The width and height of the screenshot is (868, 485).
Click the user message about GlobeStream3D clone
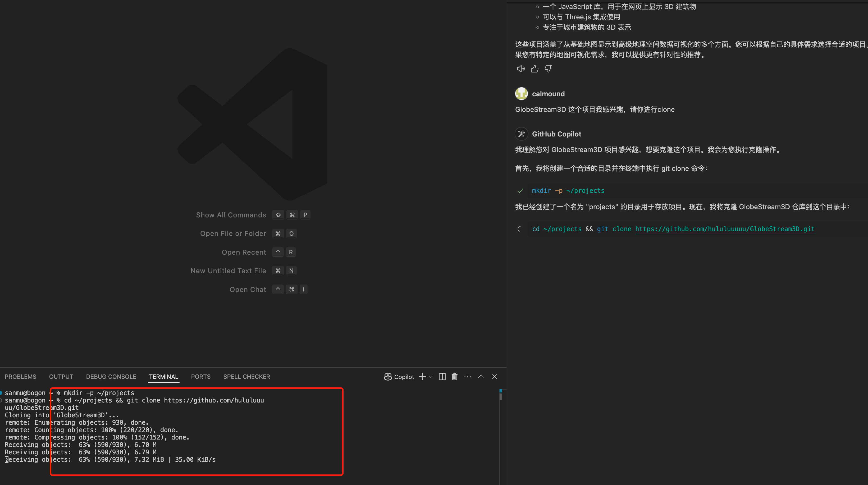click(x=595, y=109)
